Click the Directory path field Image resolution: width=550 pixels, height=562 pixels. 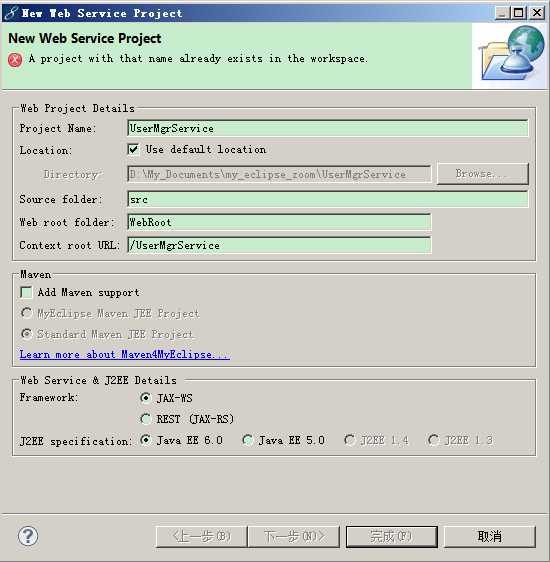point(279,174)
